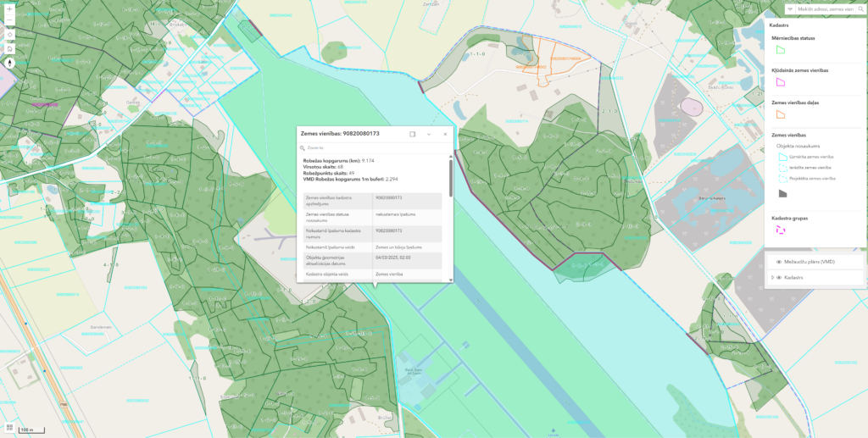Open the search source dropdown arrow
This screenshot has width=868, height=438.
(x=790, y=9)
